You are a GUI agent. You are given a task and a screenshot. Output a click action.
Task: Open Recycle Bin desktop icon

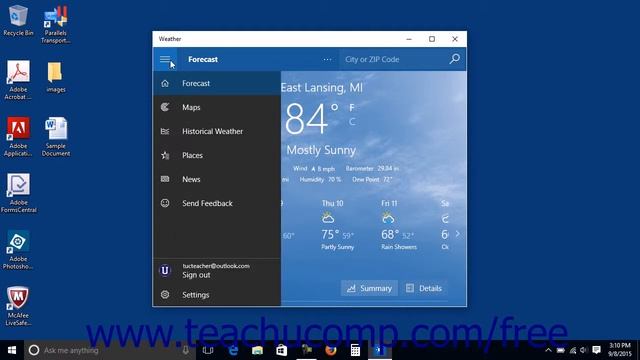coord(18,20)
